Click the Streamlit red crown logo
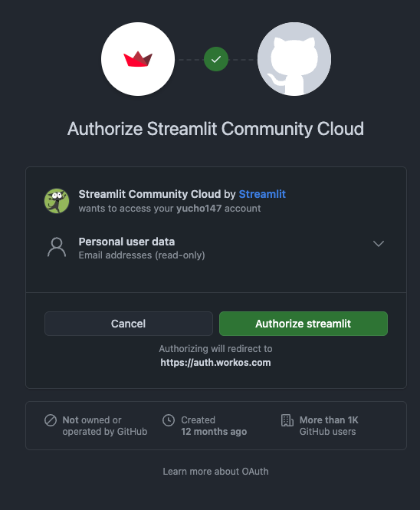 tap(138, 59)
